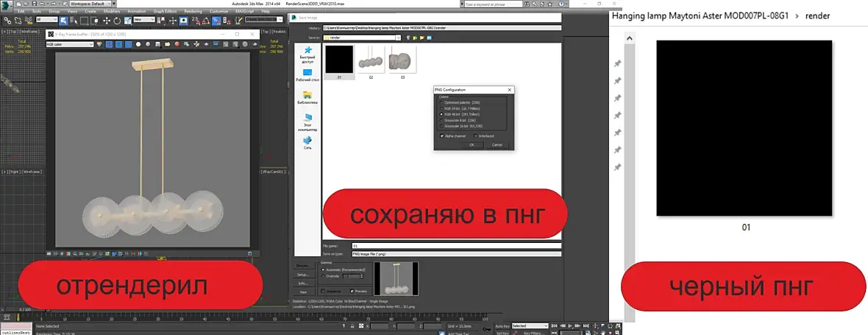The width and height of the screenshot is (868, 335).
Task: Click the Unlink Selection tool icon
Action: (18, 21)
